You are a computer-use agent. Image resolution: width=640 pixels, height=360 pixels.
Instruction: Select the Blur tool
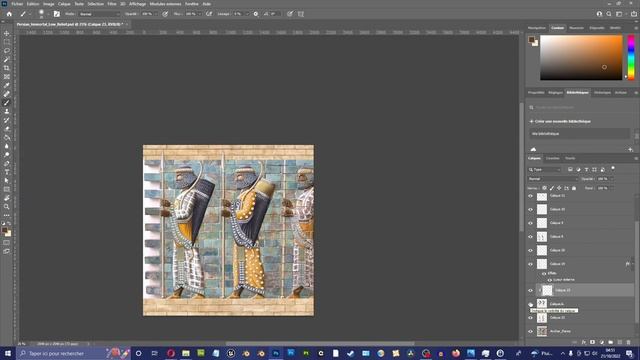pos(7,146)
